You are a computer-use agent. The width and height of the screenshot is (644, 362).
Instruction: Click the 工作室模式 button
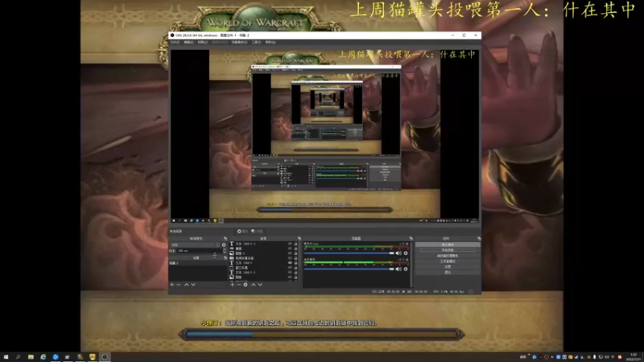pyautogui.click(x=448, y=261)
